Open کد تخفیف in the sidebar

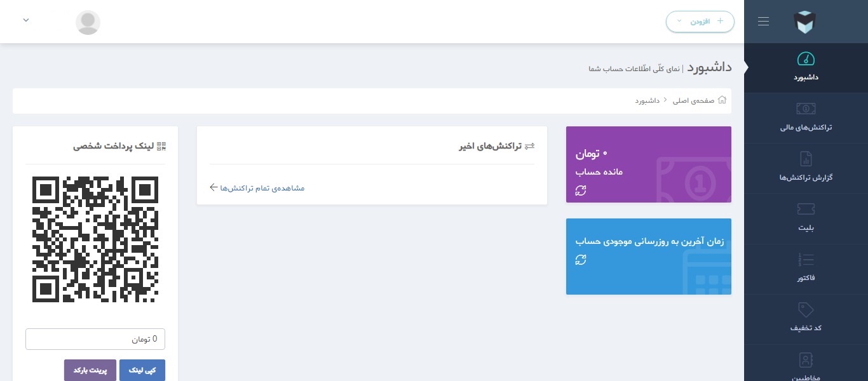click(x=806, y=319)
